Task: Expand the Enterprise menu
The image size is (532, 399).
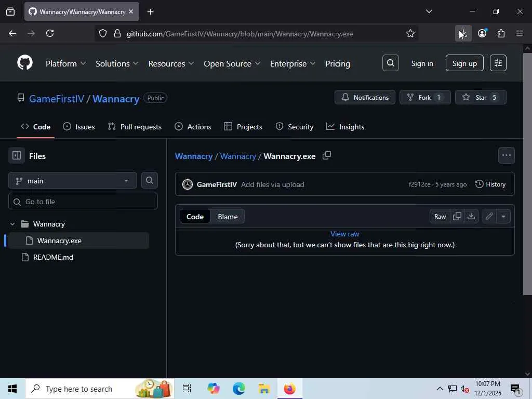Action: point(292,63)
